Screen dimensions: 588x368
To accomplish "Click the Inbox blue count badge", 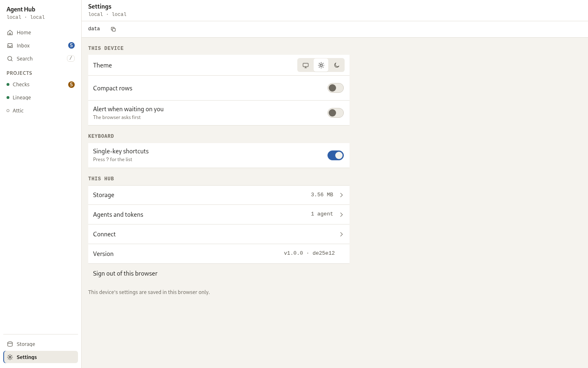I will click(71, 45).
